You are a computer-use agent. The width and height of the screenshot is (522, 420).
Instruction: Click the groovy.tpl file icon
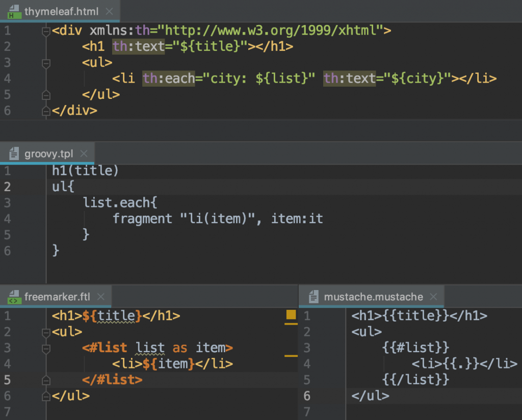tap(14, 153)
